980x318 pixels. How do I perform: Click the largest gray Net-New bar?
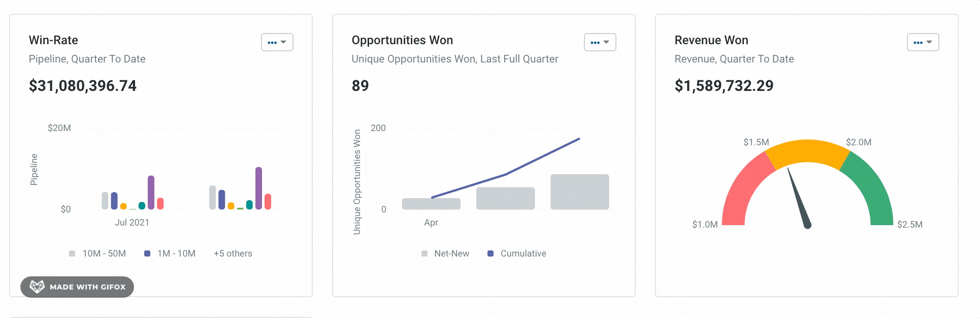tap(579, 192)
